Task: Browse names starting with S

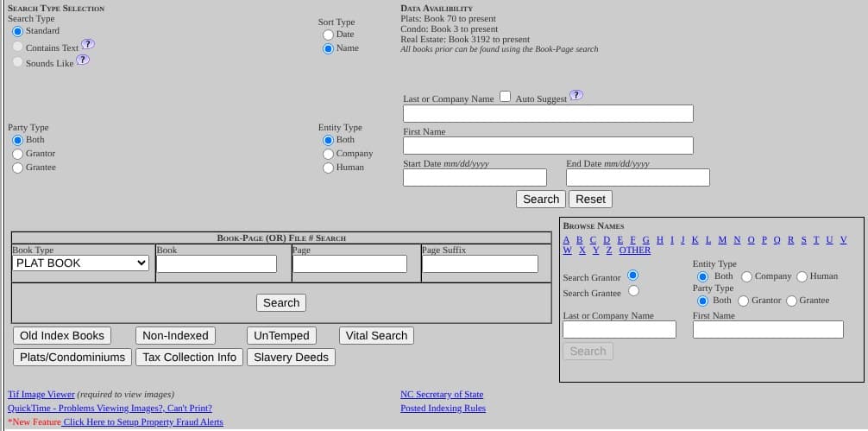Action: 802,240
